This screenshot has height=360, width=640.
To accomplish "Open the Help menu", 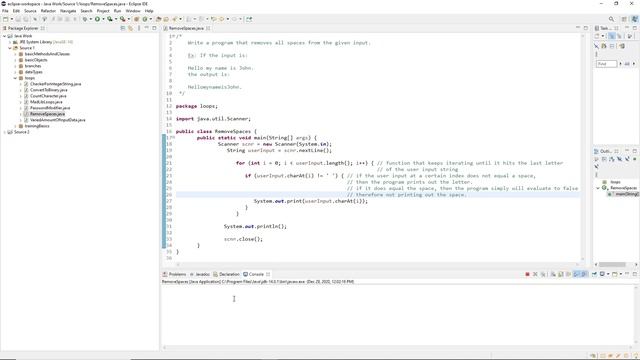I will 149,11.
